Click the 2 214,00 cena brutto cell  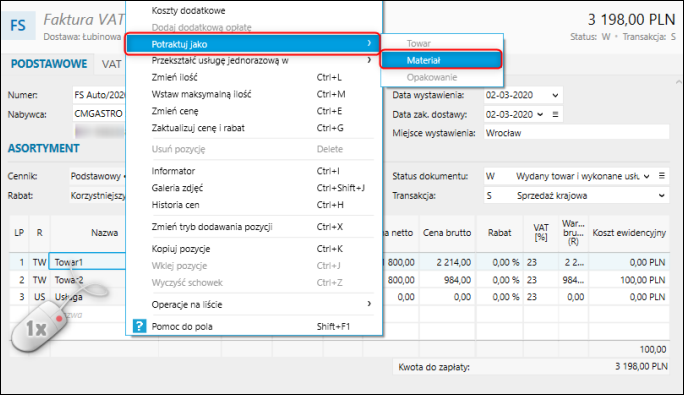448,262
